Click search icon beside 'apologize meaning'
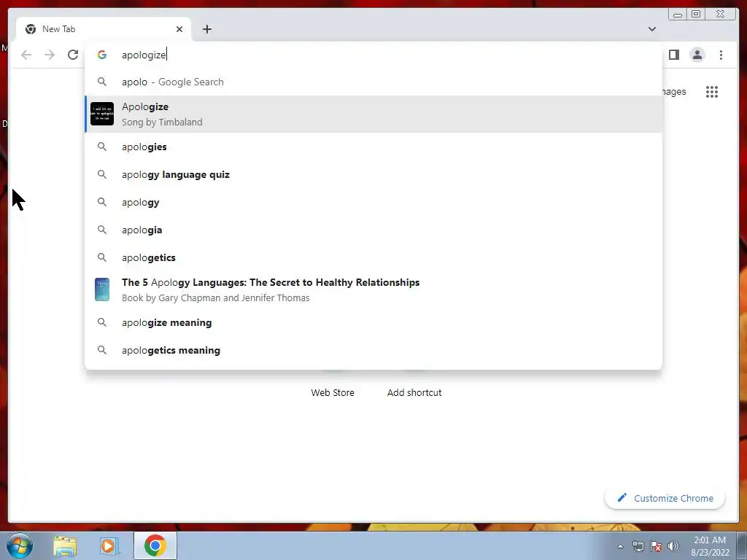Screen dimensions: 747x560 tap(102, 322)
